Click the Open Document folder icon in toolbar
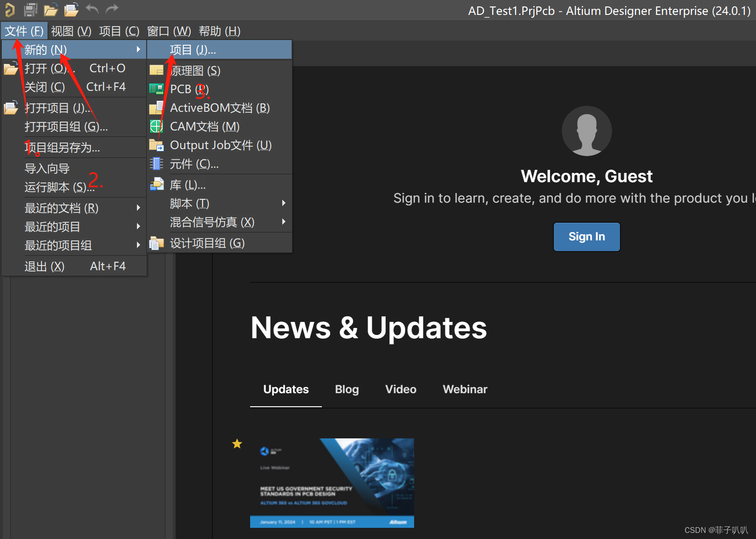 pos(50,9)
